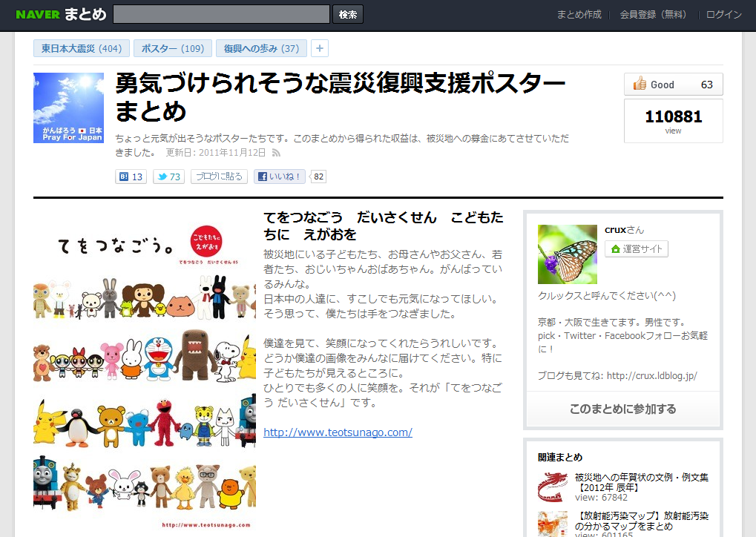Image resolution: width=756 pixels, height=537 pixels.
Task: Click the plus button to add tag
Action: pyautogui.click(x=320, y=48)
